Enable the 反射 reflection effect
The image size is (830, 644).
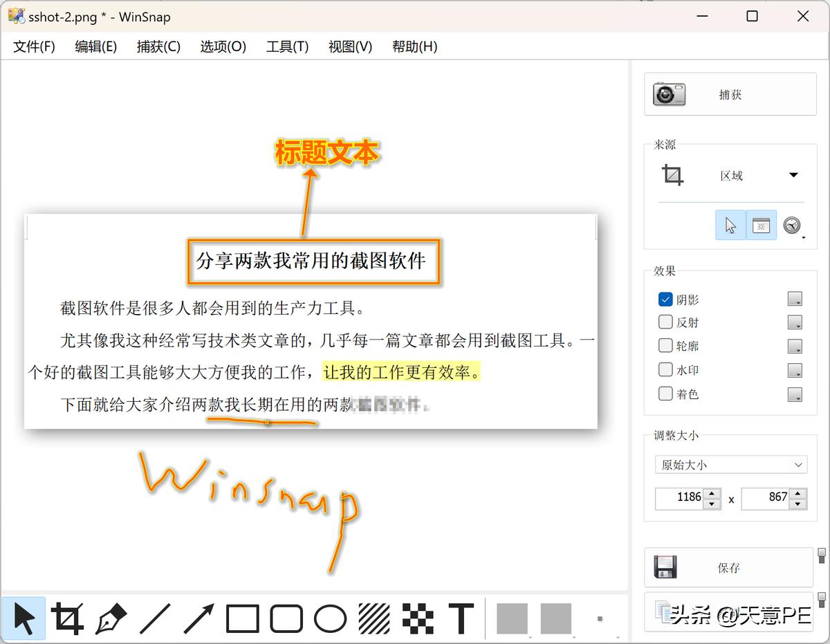665,322
